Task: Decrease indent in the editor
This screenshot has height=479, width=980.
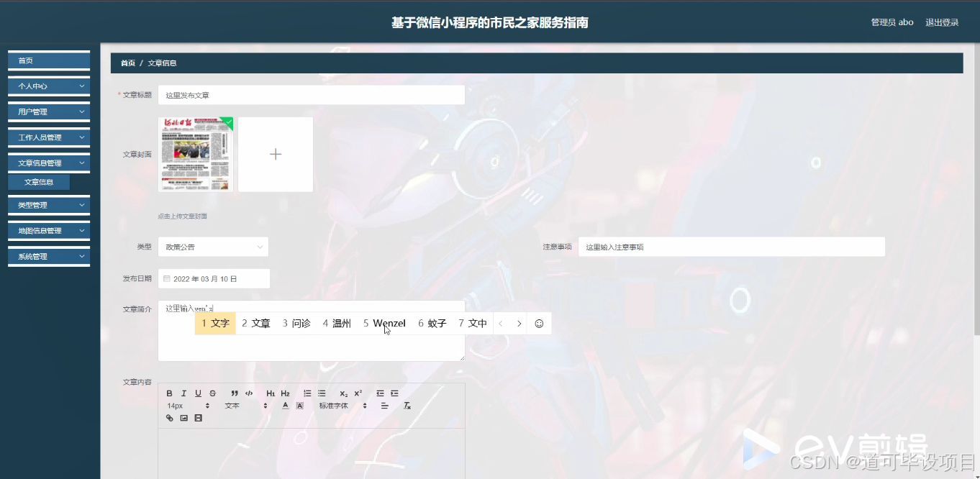Action: click(380, 393)
